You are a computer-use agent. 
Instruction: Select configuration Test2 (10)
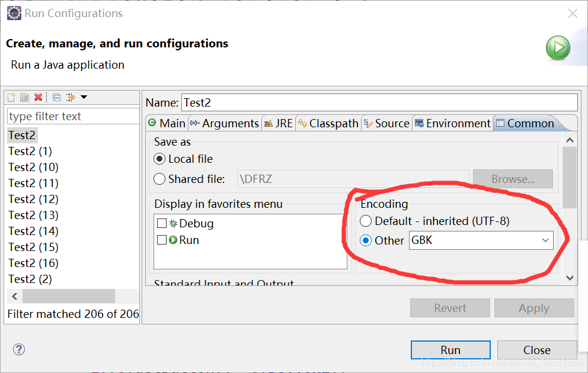click(34, 168)
